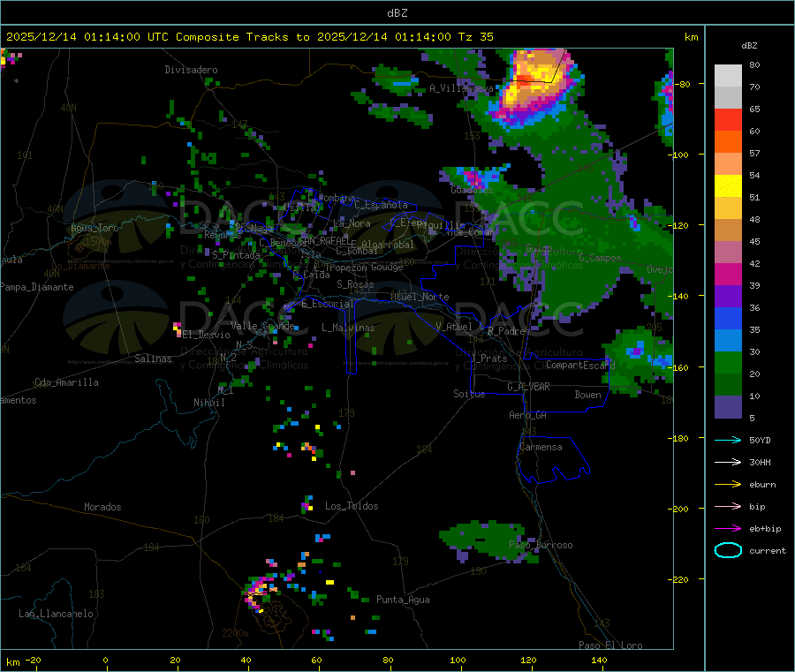The height and width of the screenshot is (672, 795).
Task: Click the Aero_GA map label
Action: click(x=527, y=415)
